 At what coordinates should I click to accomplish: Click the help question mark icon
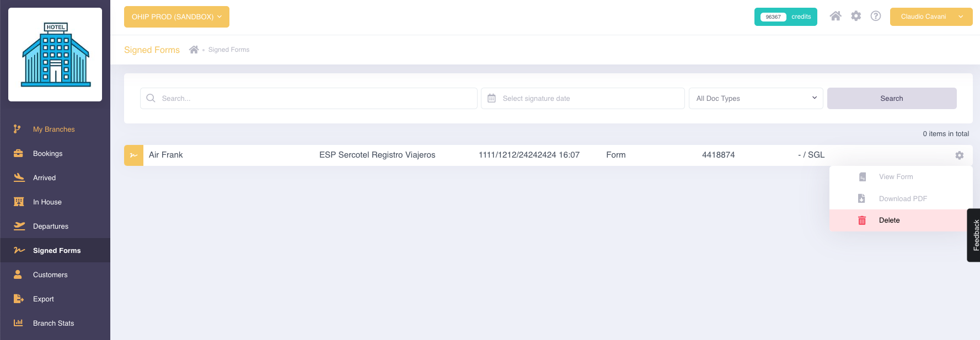tap(876, 16)
